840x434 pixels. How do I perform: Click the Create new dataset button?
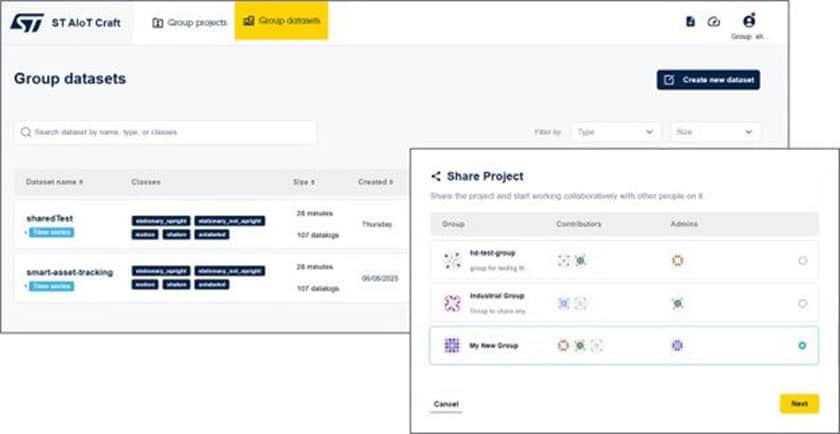(x=708, y=80)
